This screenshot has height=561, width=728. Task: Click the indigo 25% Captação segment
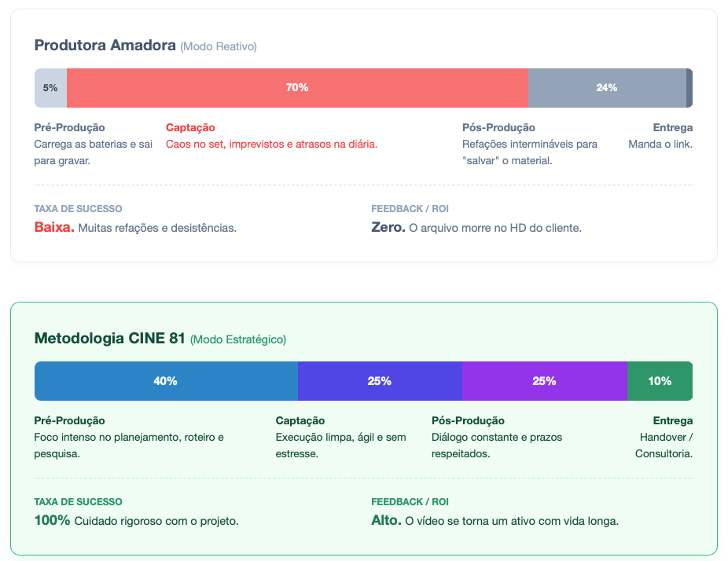380,381
